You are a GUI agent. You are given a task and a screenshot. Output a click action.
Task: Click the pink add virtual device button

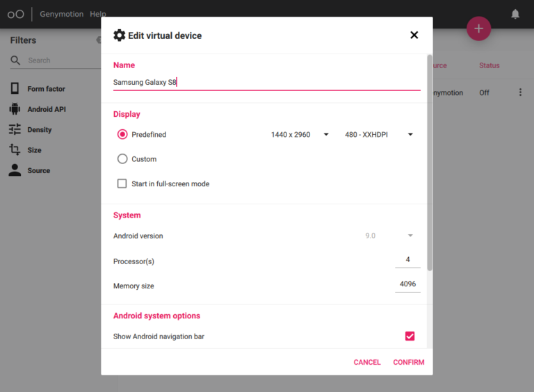coord(478,28)
